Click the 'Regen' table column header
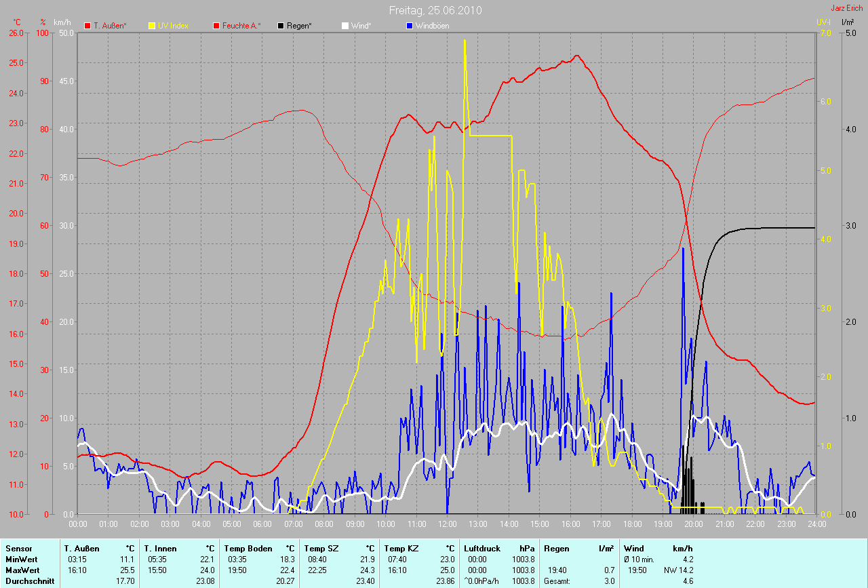The width and height of the screenshot is (868, 588). tap(557, 548)
